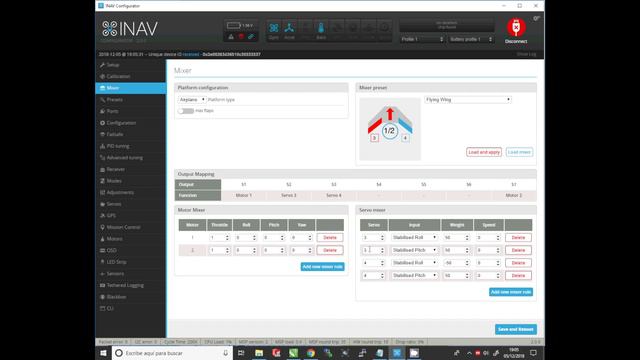Screen dimensions: 640x360
Task: Click the first servo rule Weight field
Action: point(456,238)
